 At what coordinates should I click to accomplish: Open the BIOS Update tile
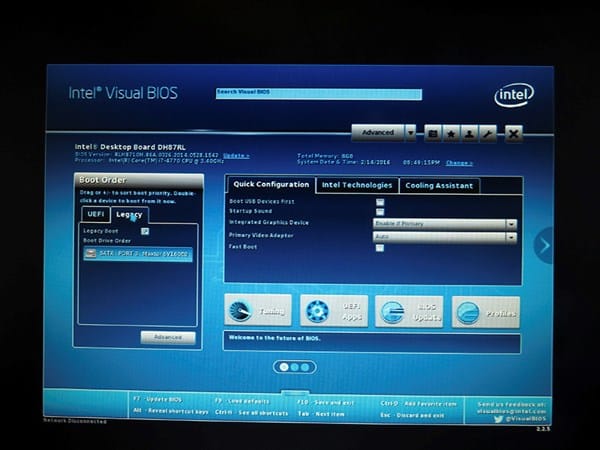coord(409,311)
